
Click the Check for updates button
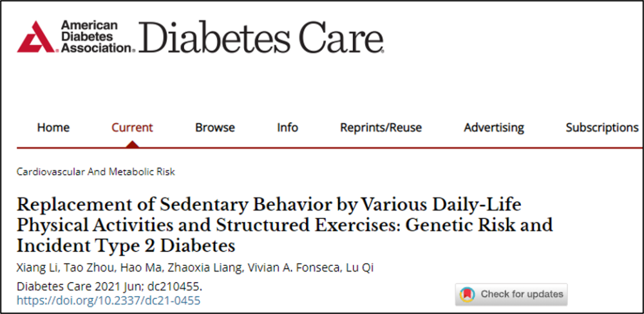(x=511, y=294)
